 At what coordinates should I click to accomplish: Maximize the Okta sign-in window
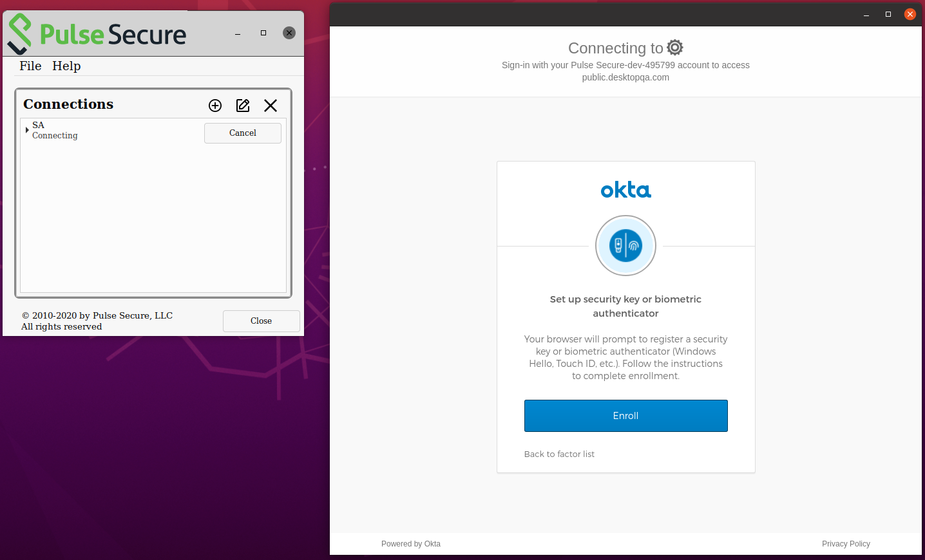[x=888, y=14]
